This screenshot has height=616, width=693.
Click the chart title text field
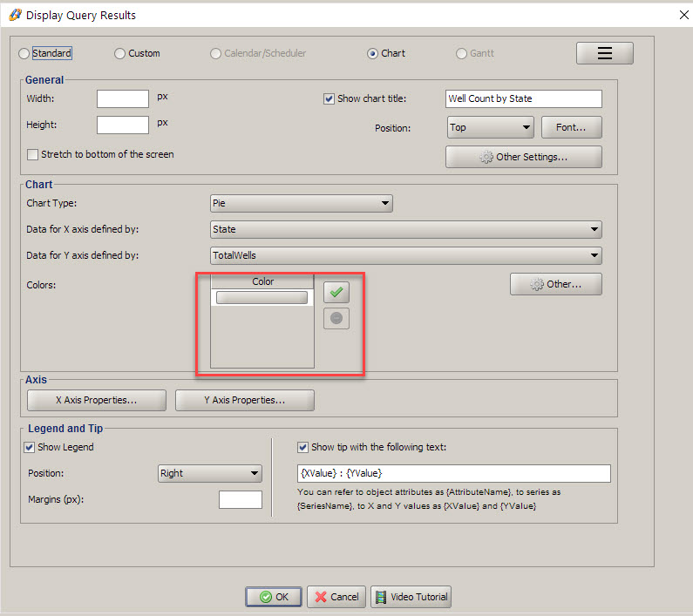pyautogui.click(x=523, y=98)
